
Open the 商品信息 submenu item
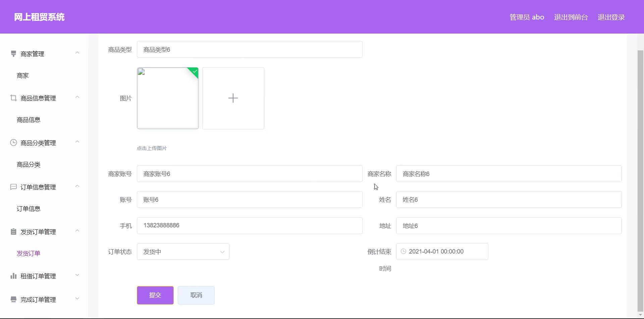click(29, 120)
